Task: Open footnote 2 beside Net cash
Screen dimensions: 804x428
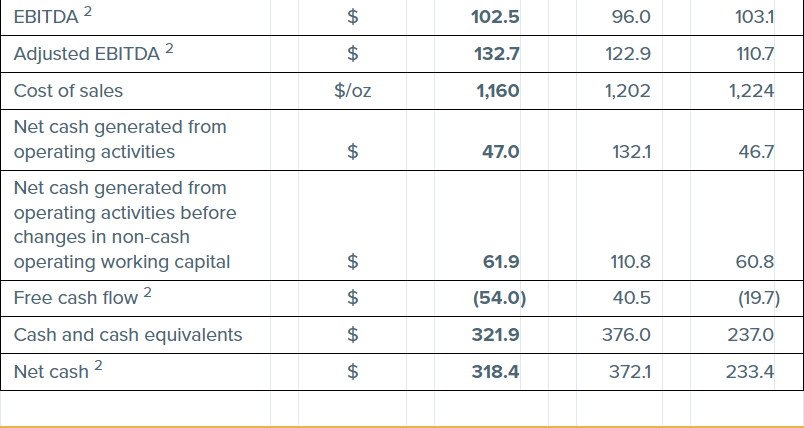Action: tap(98, 366)
